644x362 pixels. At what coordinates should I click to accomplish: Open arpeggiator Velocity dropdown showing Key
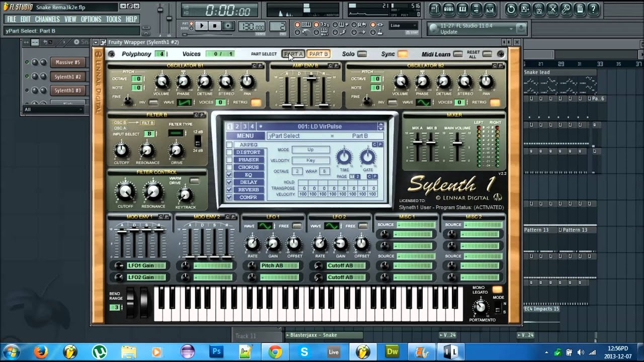[x=311, y=160]
